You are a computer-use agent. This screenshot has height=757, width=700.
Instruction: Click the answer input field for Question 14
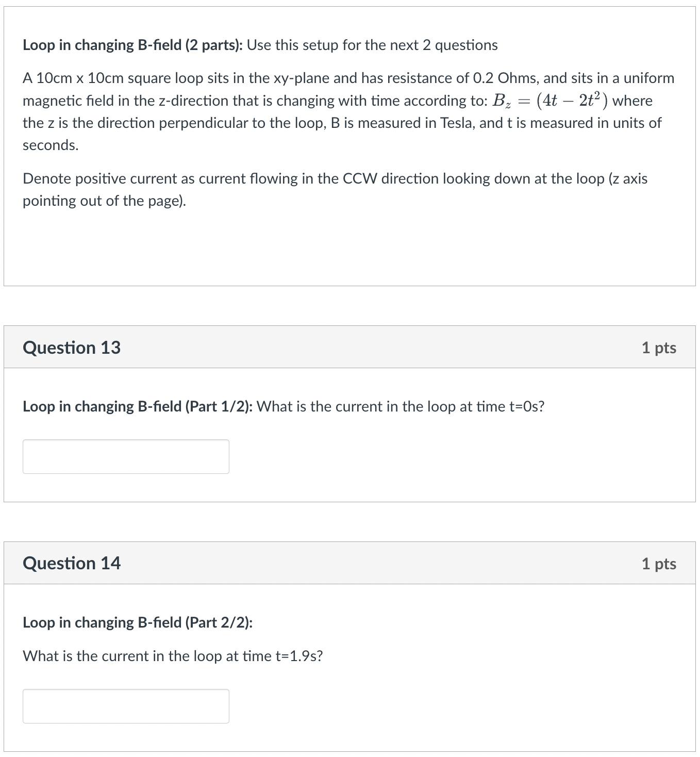click(x=125, y=706)
